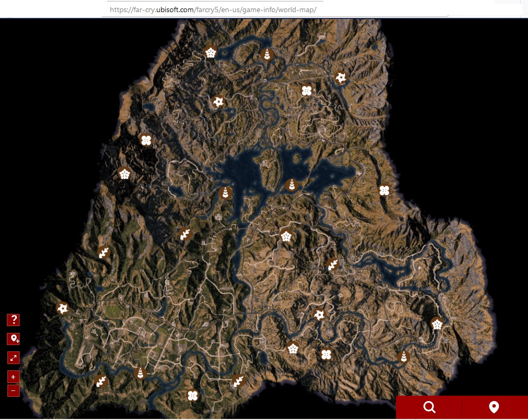Select leaf marker beside the eastern winding river
The height and width of the screenshot is (420, 528).
[x=333, y=264]
